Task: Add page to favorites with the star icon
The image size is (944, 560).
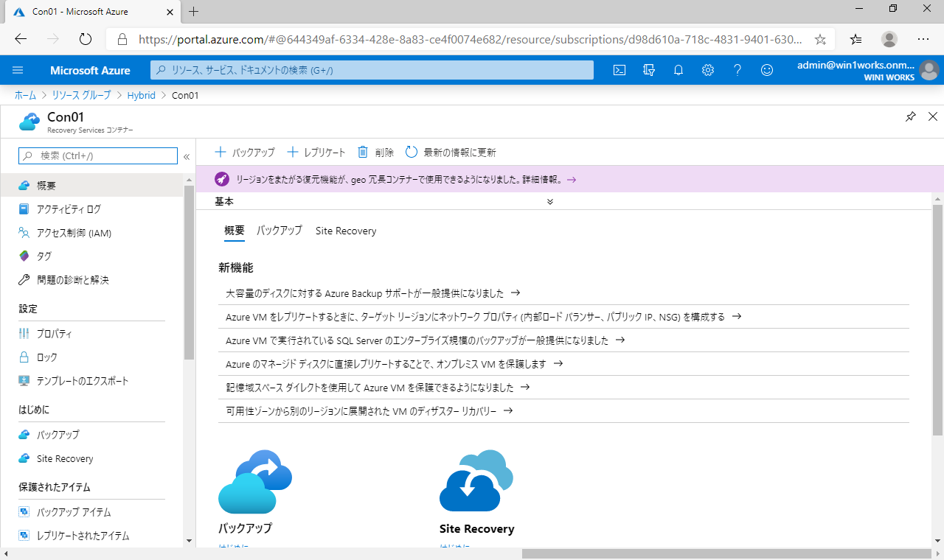Action: [x=820, y=39]
